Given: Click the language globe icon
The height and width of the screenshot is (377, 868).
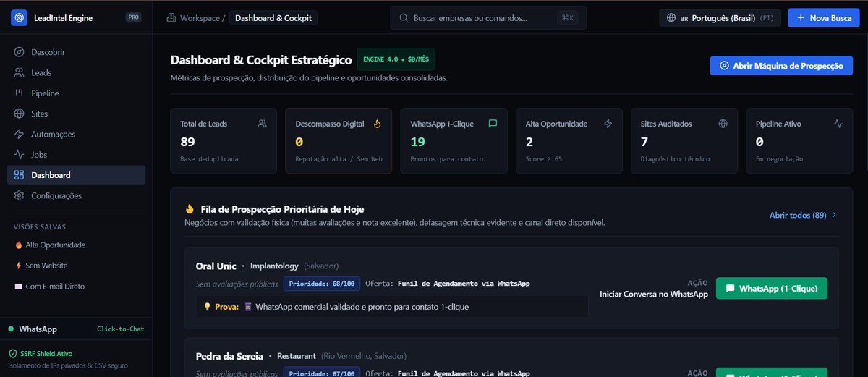Looking at the screenshot, I should [671, 17].
